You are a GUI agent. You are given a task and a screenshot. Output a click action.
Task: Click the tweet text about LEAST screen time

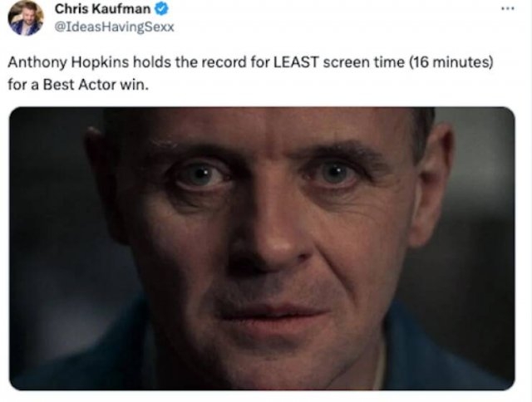click(249, 64)
